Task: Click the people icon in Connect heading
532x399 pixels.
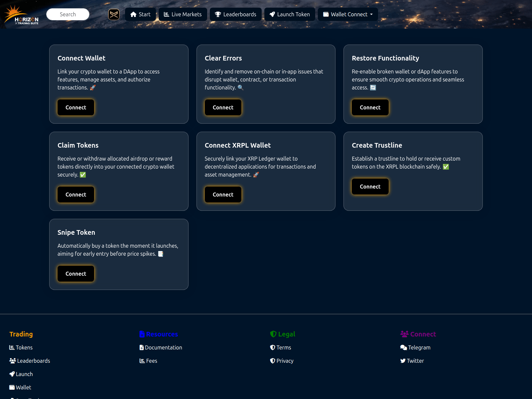Action: pyautogui.click(x=405, y=334)
